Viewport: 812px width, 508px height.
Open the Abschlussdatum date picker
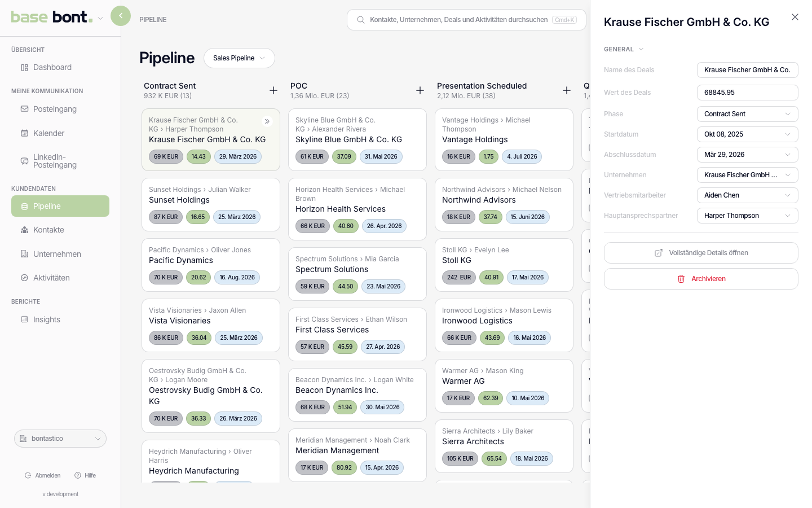coord(748,155)
